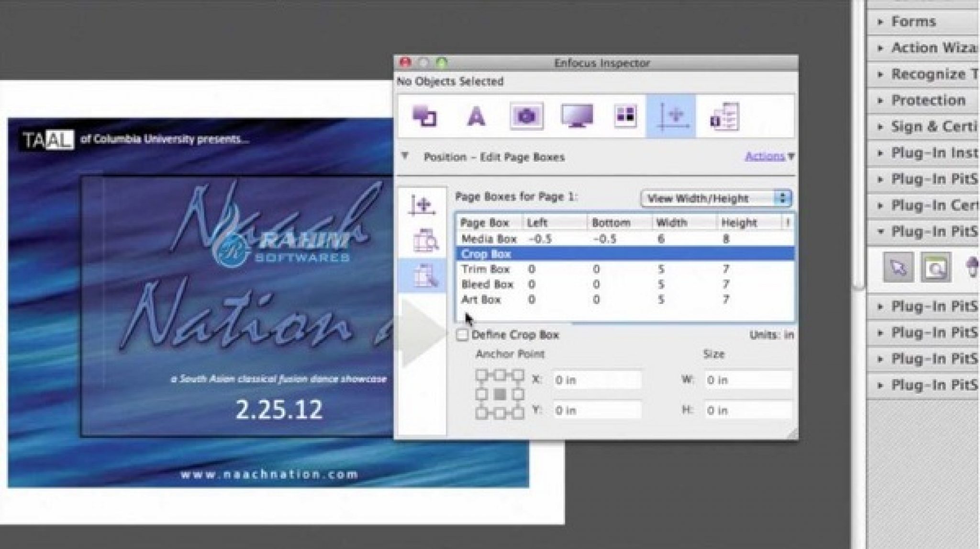Image resolution: width=980 pixels, height=549 pixels.
Task: Enable the Define Crop Box checkbox
Action: (x=462, y=335)
